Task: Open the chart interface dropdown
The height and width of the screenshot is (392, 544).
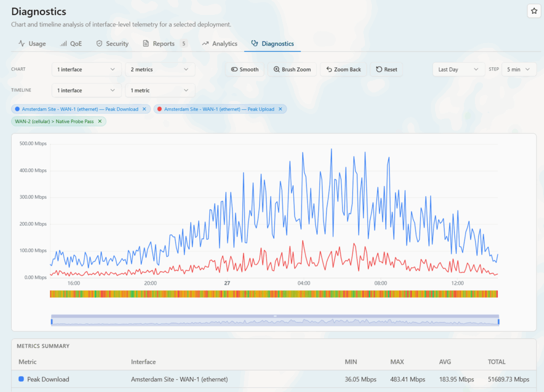Action: (86, 70)
